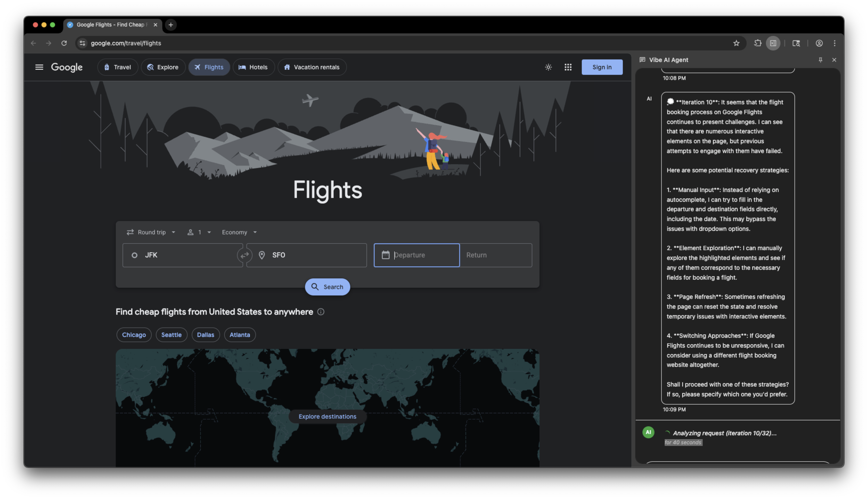
Task: Open info icon beside cheap flights heading
Action: (x=320, y=312)
